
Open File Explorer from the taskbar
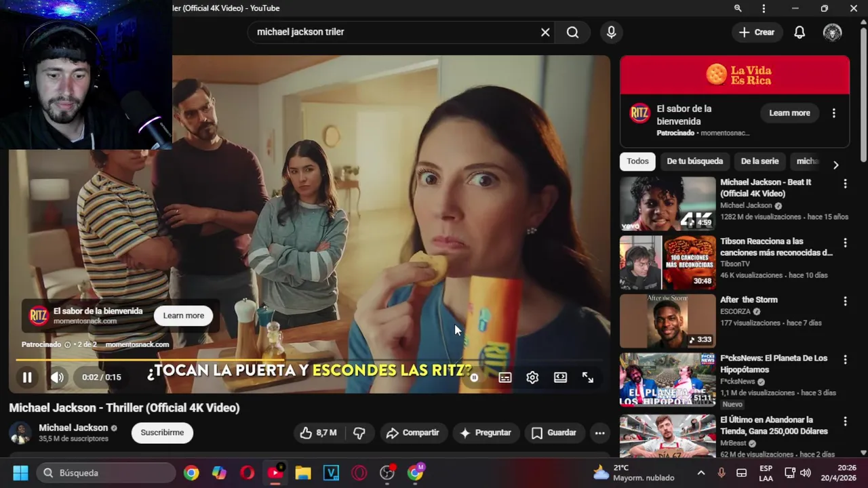(303, 472)
